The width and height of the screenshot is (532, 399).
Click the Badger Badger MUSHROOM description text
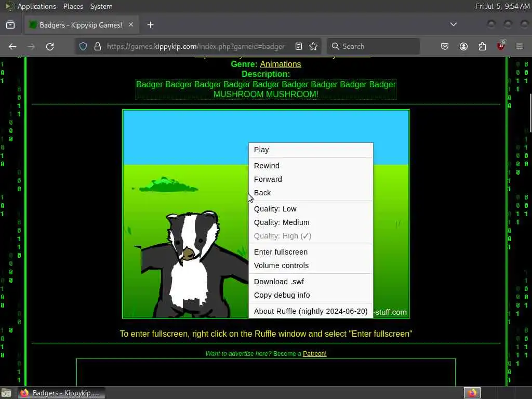(x=265, y=89)
